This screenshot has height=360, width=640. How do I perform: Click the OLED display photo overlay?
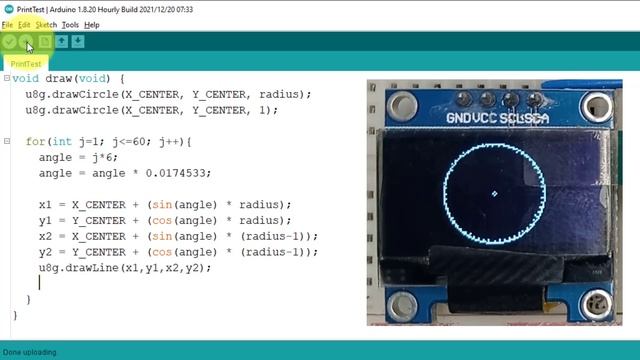(x=494, y=202)
